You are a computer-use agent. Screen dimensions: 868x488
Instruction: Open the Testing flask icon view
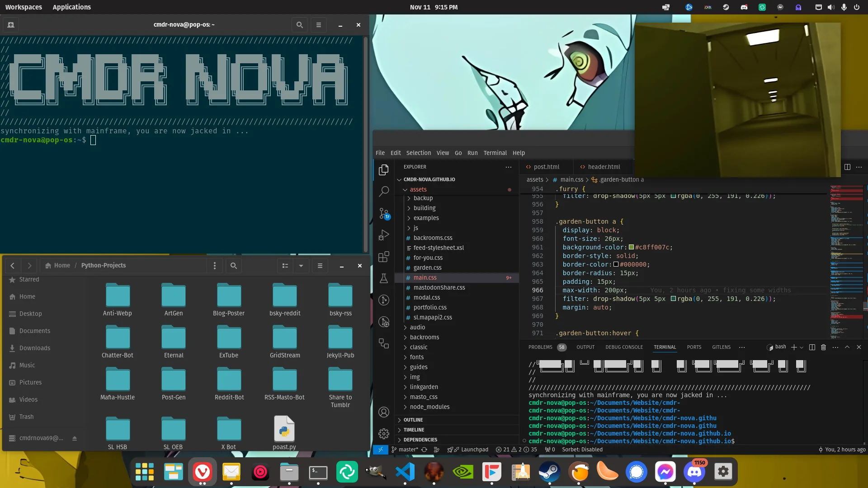[384, 278]
